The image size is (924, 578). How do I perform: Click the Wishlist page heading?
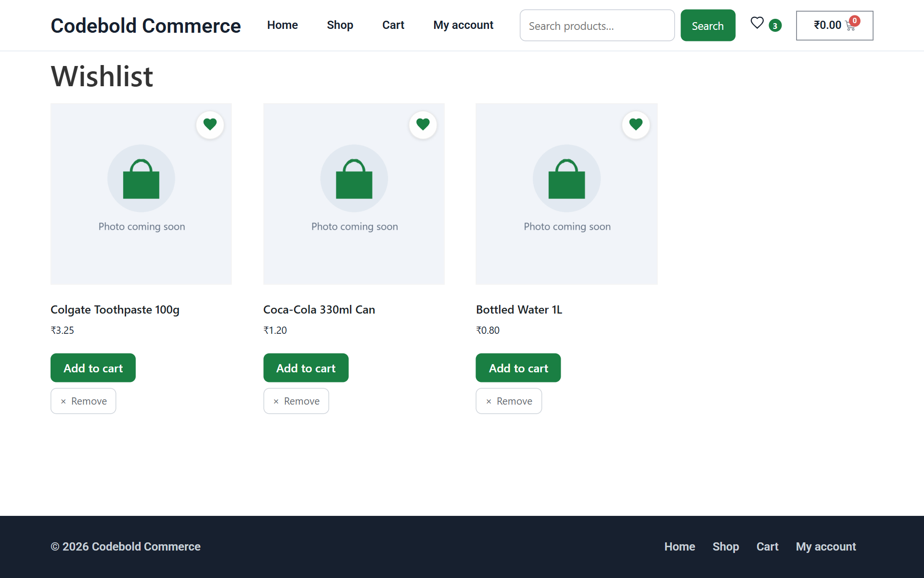click(102, 76)
